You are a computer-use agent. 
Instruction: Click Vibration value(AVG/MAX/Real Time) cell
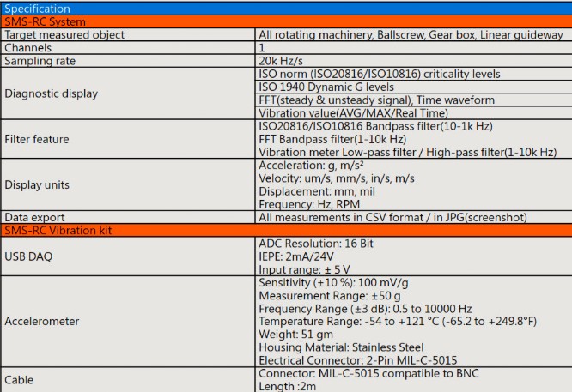[x=414, y=113]
